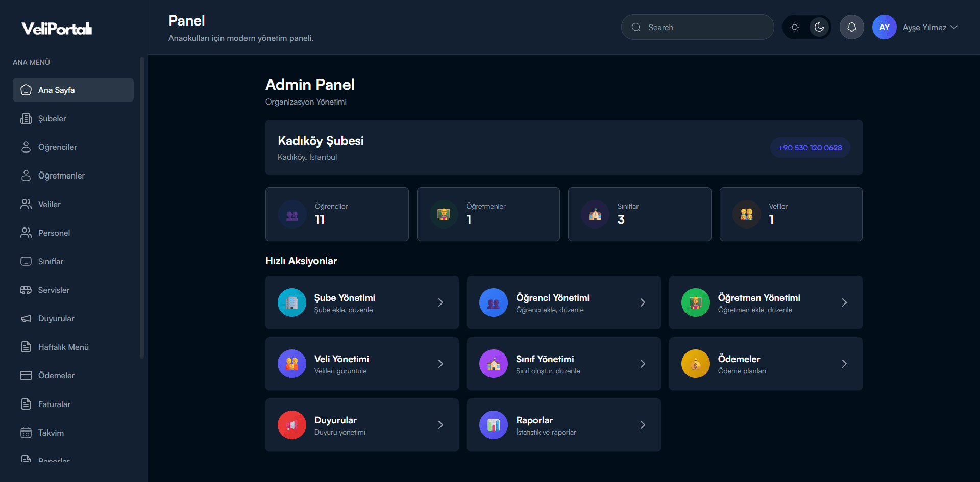Select Haftalık Menü in the sidebar
Viewport: 980px width, 482px height.
(x=63, y=347)
